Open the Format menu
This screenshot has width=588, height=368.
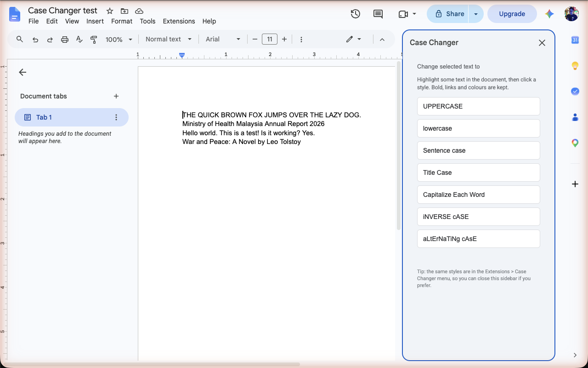coord(122,21)
